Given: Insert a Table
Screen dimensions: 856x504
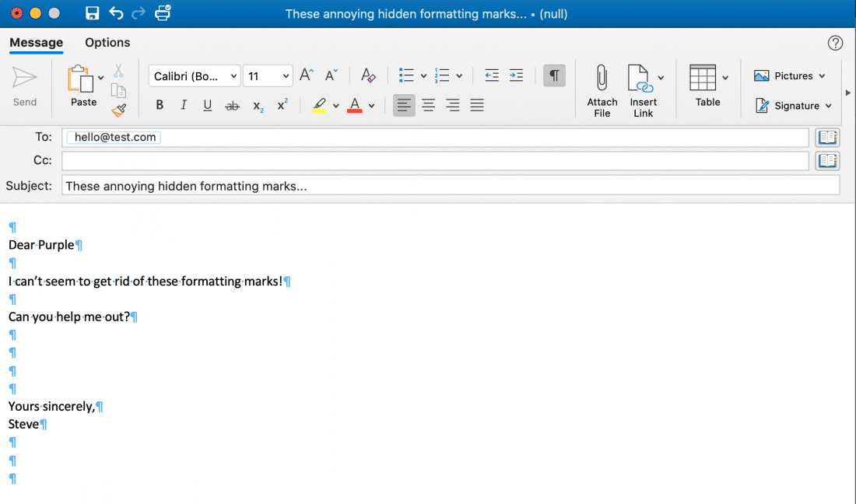Looking at the screenshot, I should [704, 86].
